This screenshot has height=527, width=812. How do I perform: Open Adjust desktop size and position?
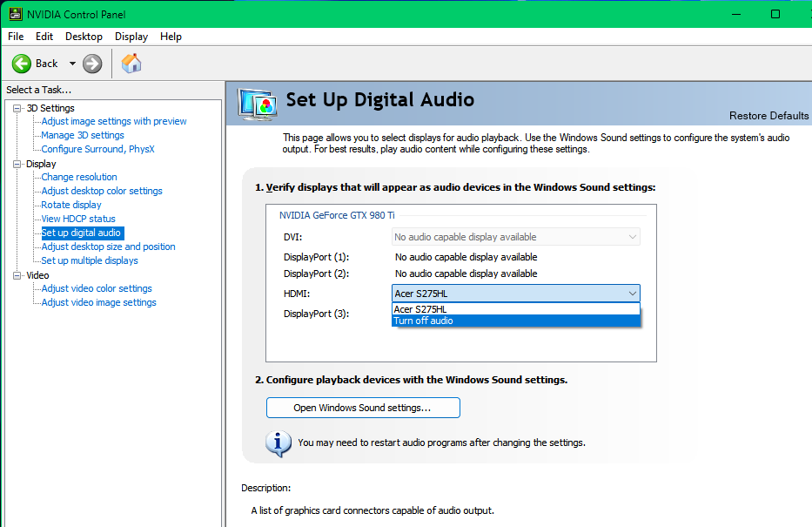pyautogui.click(x=108, y=247)
